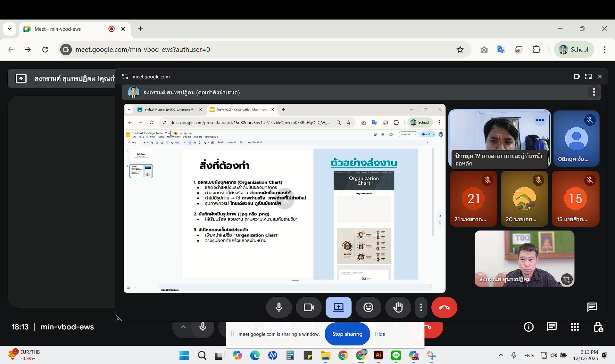Open File Explorer from taskbar

click(325, 355)
